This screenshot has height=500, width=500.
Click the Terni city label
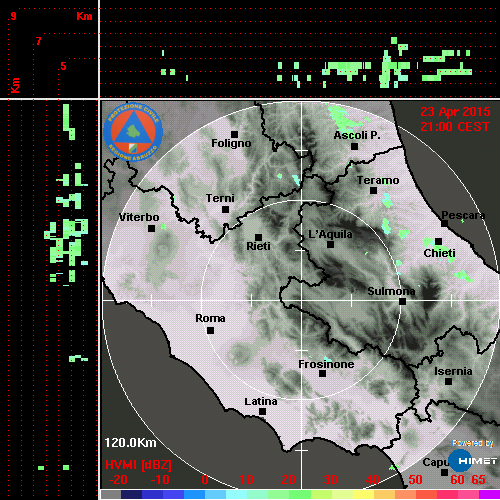coord(220,198)
